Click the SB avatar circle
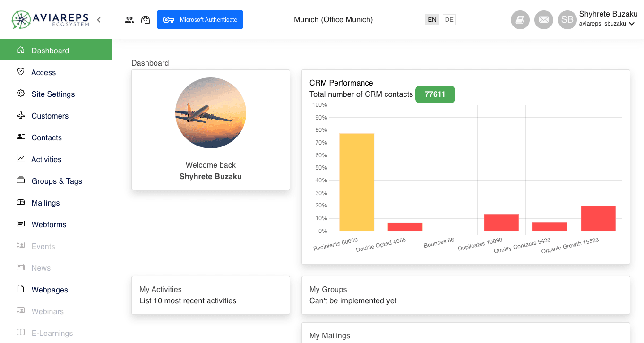This screenshot has height=343, width=644. 567,20
